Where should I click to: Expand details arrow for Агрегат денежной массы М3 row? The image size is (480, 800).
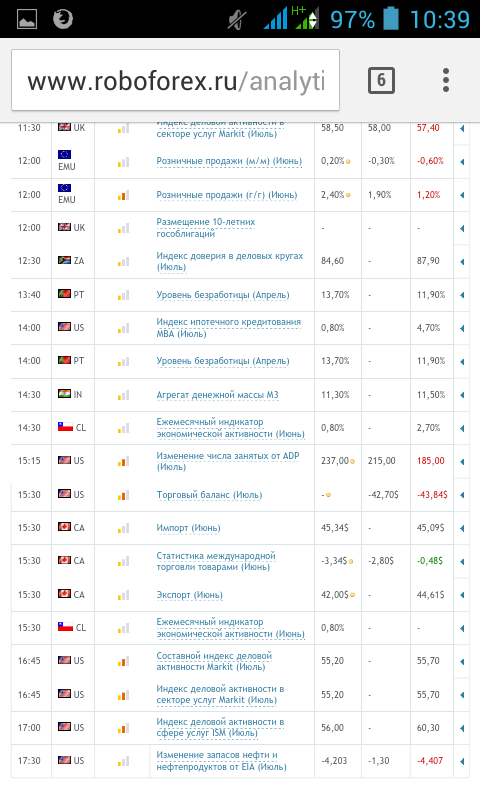pos(462,395)
